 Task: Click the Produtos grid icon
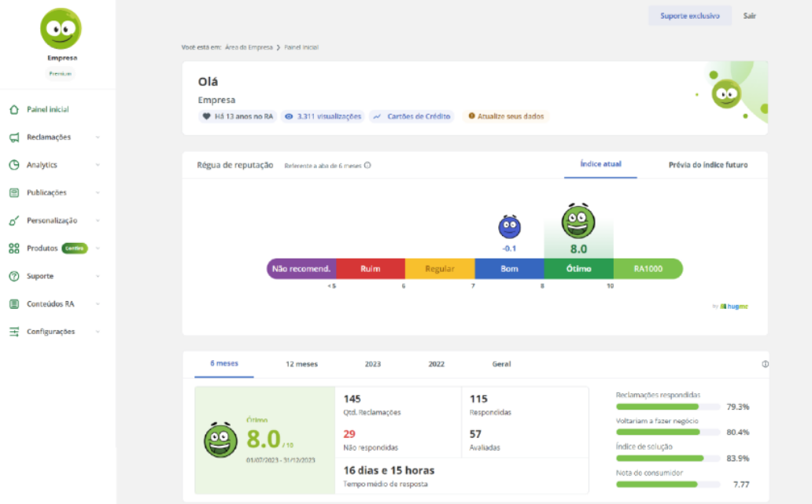[x=14, y=248]
